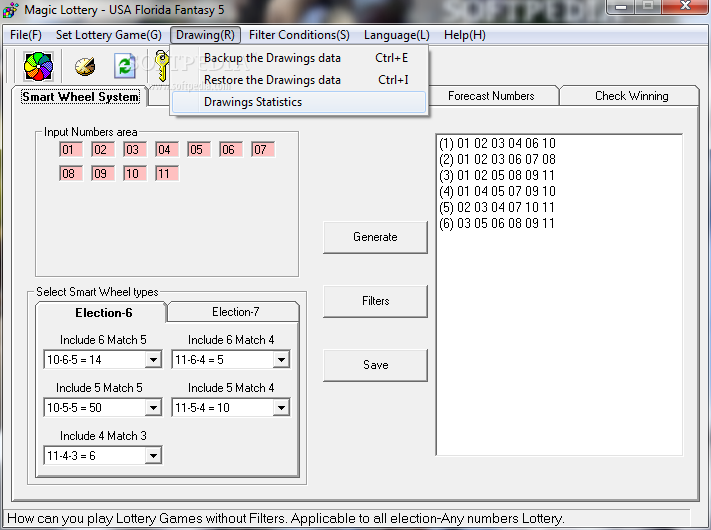
Task: Click the Save button
Action: 375,365
